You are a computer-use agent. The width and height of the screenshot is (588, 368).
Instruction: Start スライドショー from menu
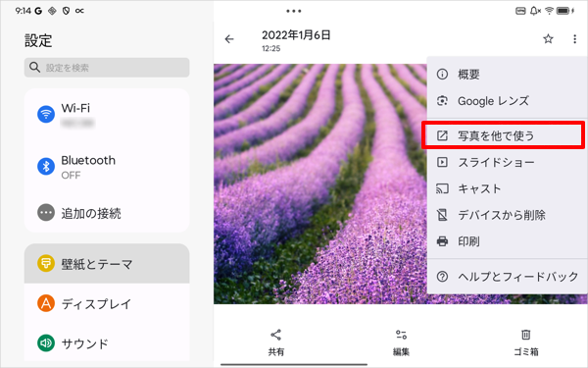click(x=507, y=162)
